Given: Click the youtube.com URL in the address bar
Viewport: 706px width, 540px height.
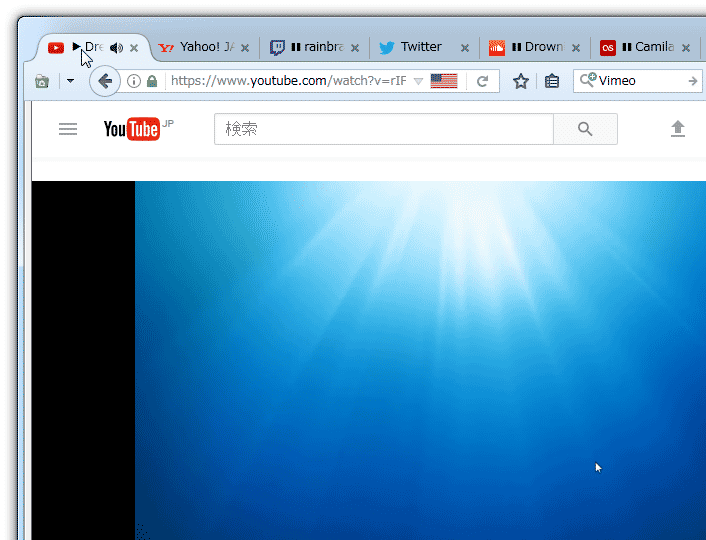Looking at the screenshot, I should [288, 81].
